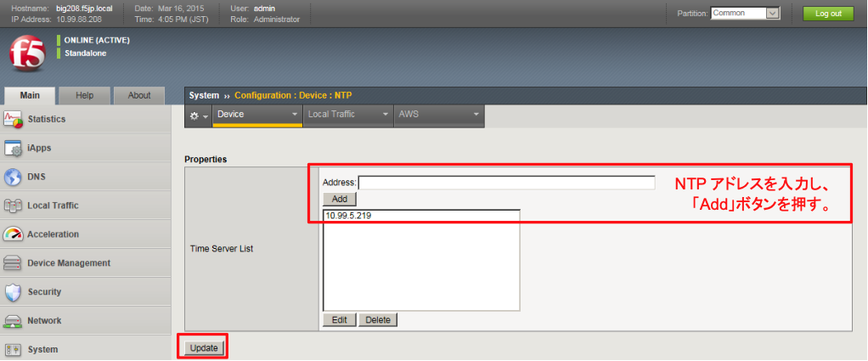Open the Security menu item
The image size is (868, 361).
pyautogui.click(x=85, y=292)
